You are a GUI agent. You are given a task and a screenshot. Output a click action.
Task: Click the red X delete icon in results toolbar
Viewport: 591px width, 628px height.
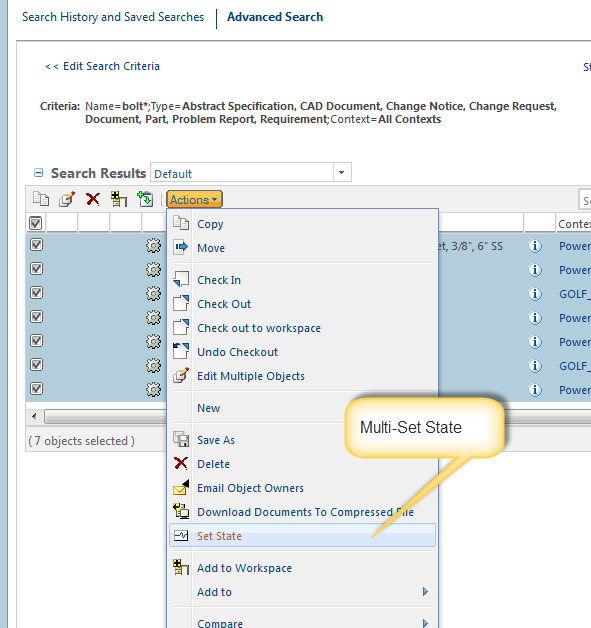(x=93, y=199)
